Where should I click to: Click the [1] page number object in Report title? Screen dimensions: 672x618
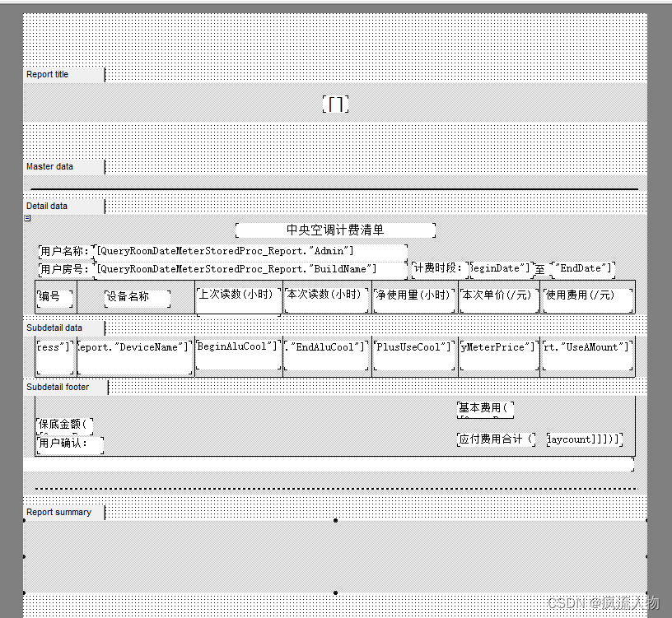coord(335,104)
